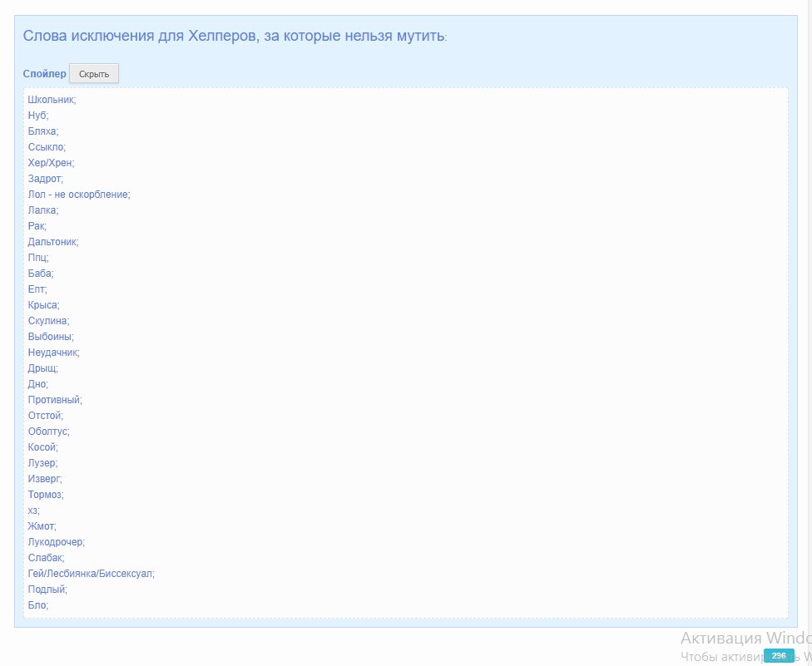Select the word Выбоины;
The width and height of the screenshot is (812, 666).
(51, 337)
